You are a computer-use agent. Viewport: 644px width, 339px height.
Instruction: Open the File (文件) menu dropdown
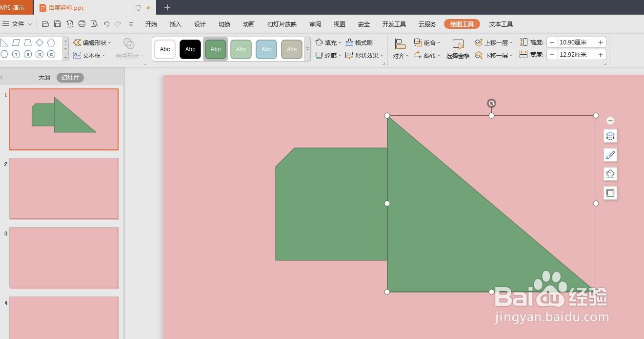18,24
